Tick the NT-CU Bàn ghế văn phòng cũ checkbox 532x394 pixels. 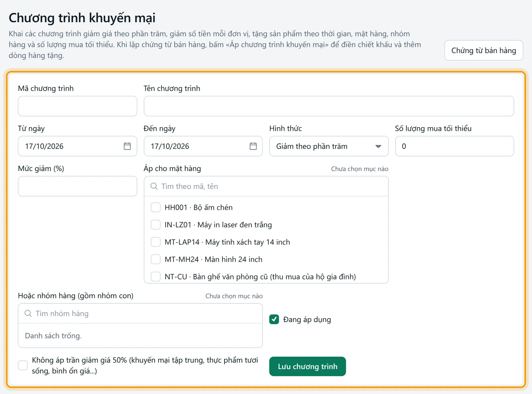coord(156,277)
